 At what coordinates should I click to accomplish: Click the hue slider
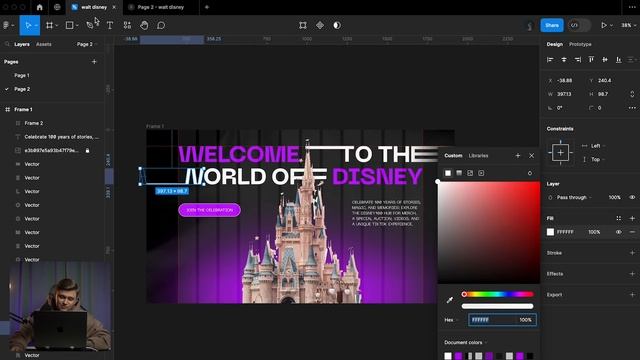pos(498,294)
